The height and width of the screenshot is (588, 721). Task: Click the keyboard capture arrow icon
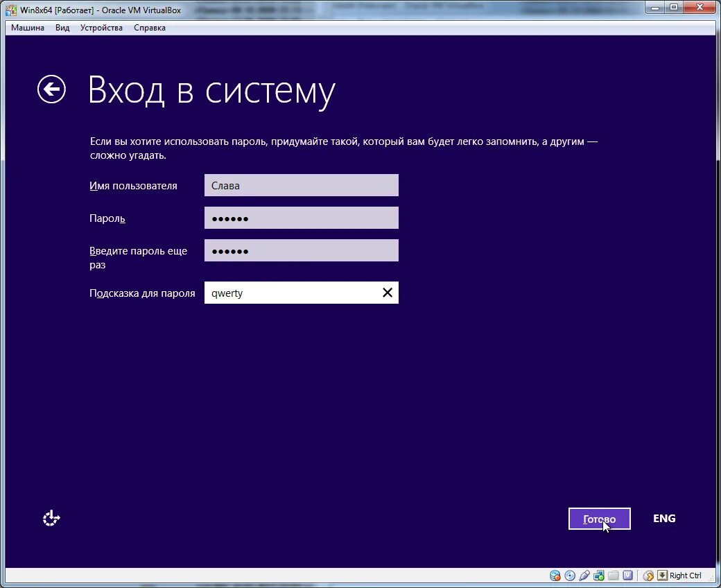[662, 575]
